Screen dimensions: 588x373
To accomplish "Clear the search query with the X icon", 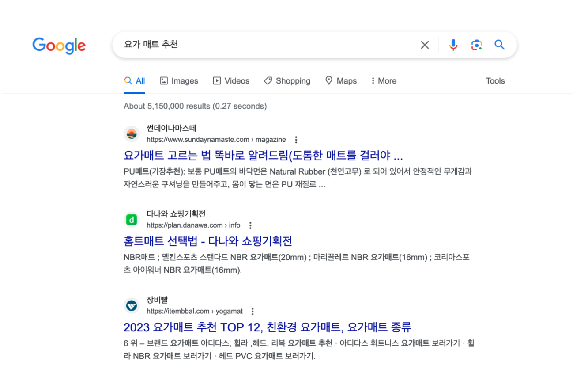I will point(425,45).
